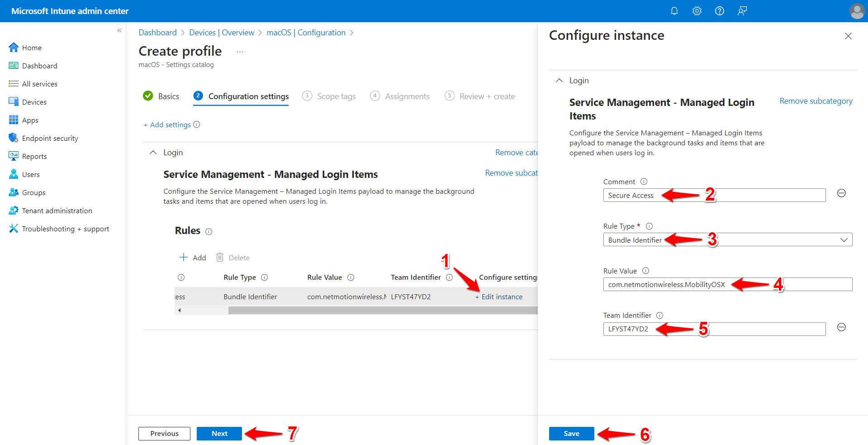
Task: Go to Review + create step
Action: [480, 96]
